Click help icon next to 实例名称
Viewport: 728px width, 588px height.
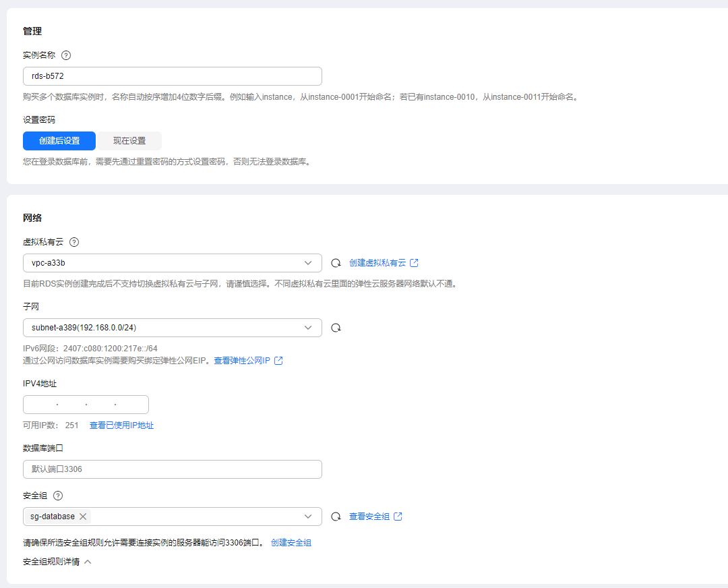(x=66, y=55)
